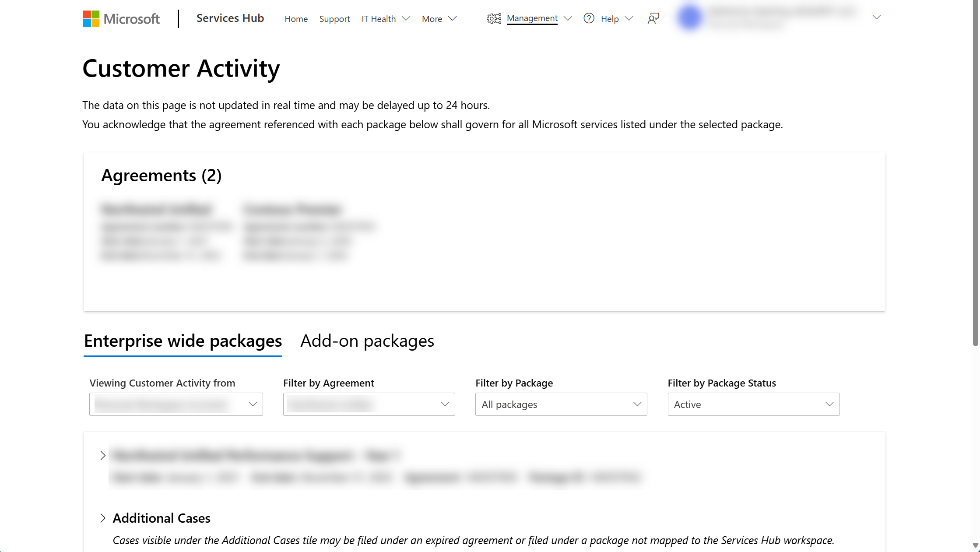980x552 pixels.
Task: Select Viewing Customer Activity from field
Action: (x=176, y=404)
